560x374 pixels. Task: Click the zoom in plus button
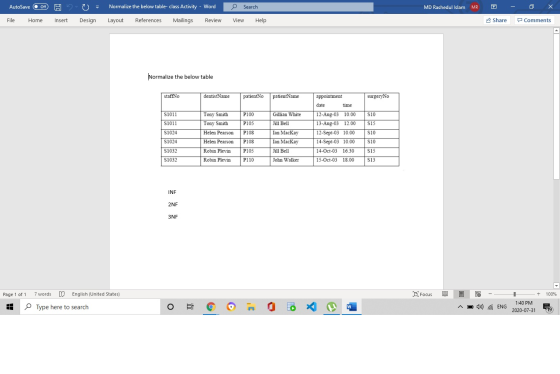538,294
